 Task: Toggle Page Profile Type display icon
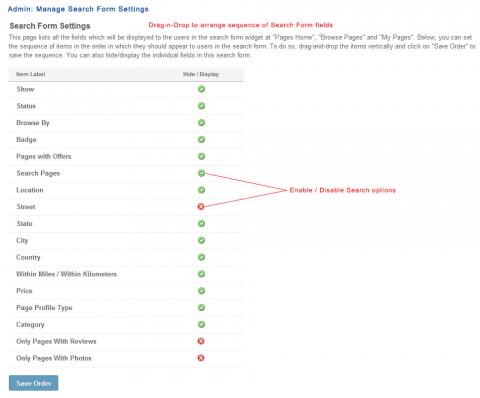201,308
